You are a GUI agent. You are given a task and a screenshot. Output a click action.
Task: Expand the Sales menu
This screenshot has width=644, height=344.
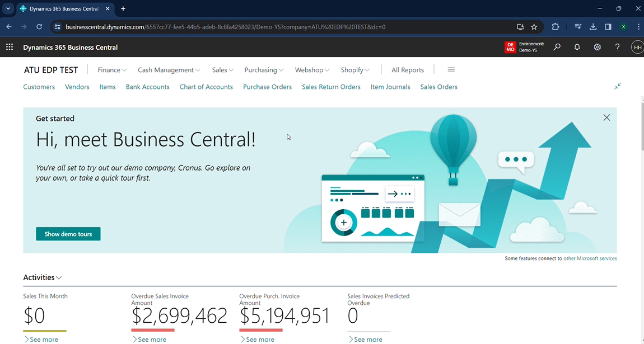[223, 70]
